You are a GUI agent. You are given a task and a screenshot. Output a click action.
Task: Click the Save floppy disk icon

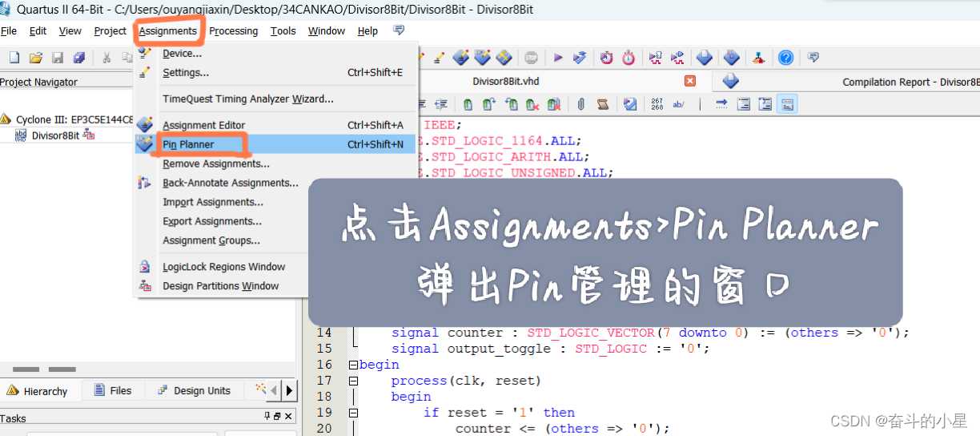pos(57,58)
